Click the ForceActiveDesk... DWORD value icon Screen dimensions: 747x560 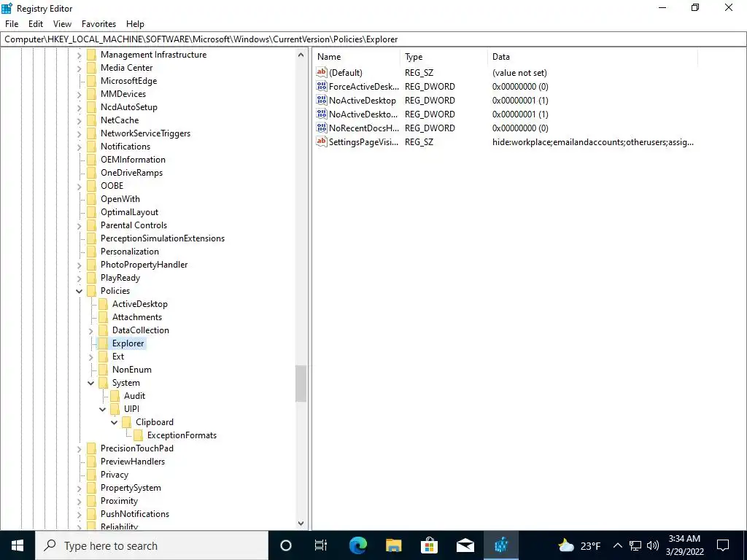point(322,86)
